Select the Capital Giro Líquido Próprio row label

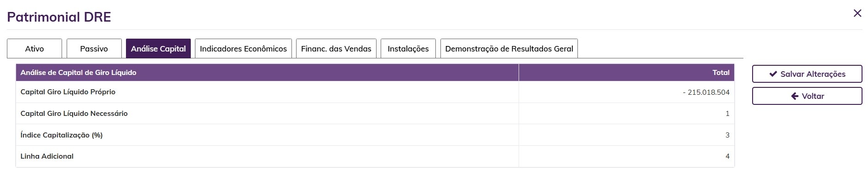68,92
